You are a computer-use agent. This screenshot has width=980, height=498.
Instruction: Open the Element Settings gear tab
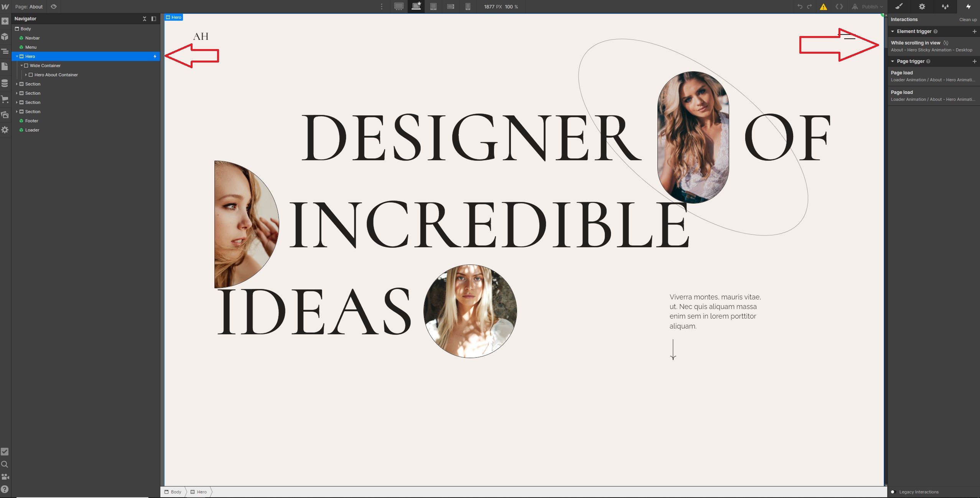[922, 7]
